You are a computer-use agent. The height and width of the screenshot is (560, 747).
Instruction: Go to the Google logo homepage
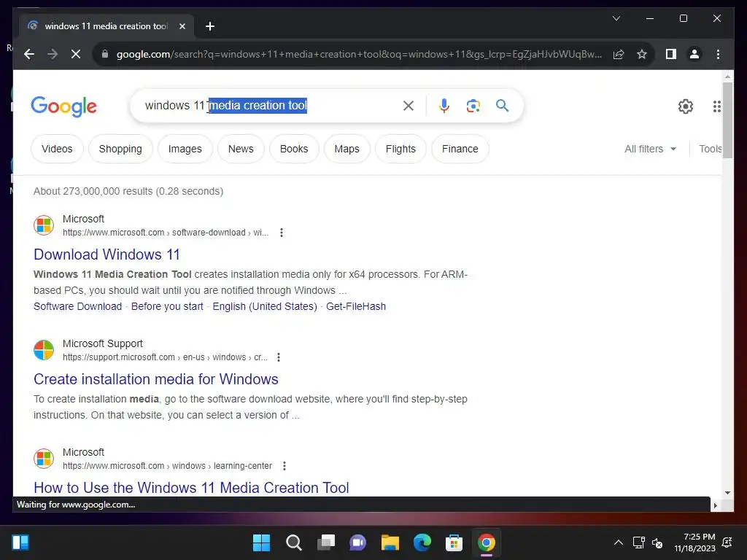coord(64,106)
